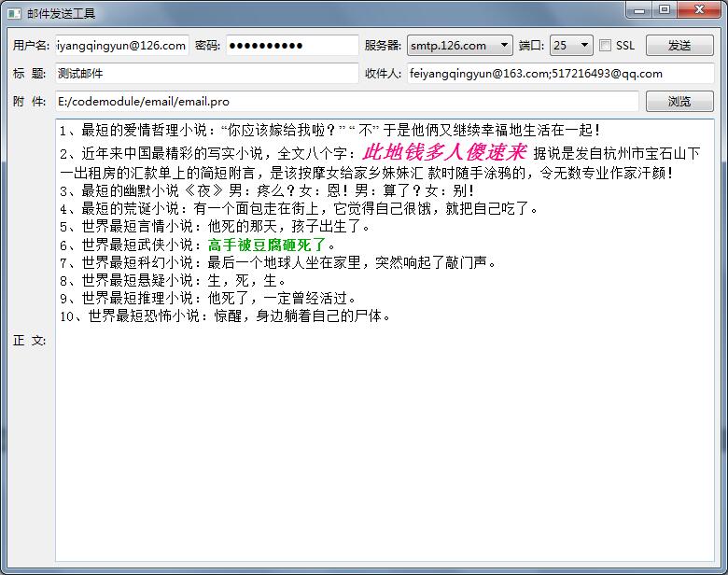Click the 浏览 button
This screenshot has height=575, width=728.
679,102
